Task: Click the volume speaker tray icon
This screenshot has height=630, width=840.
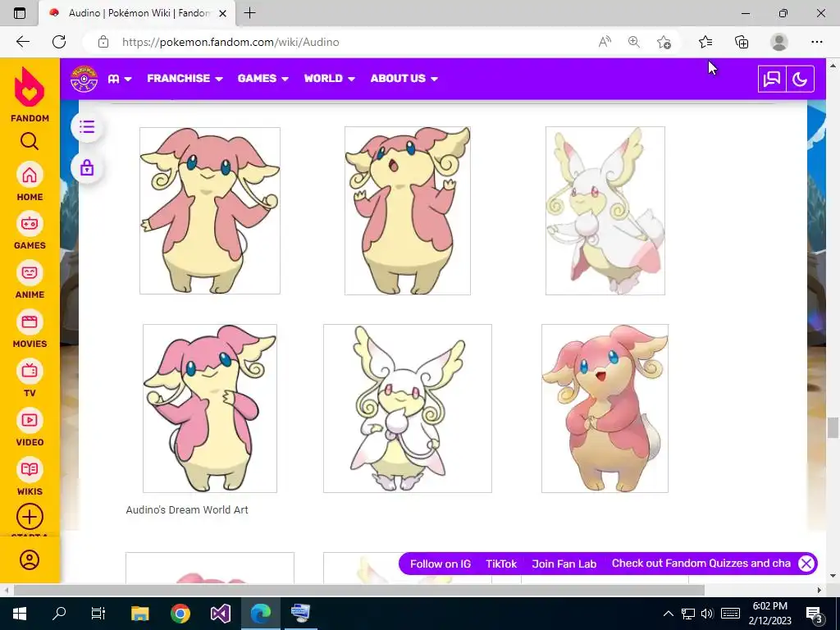Action: click(706, 614)
